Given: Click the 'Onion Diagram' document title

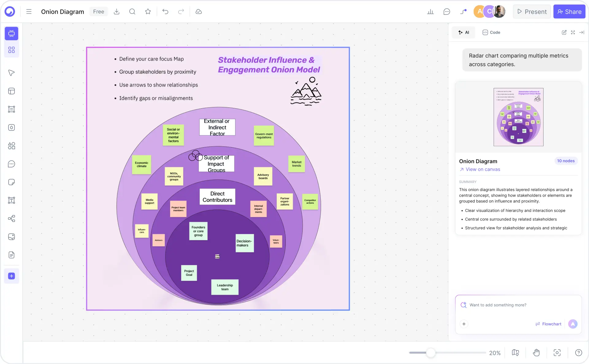Looking at the screenshot, I should tap(63, 12).
